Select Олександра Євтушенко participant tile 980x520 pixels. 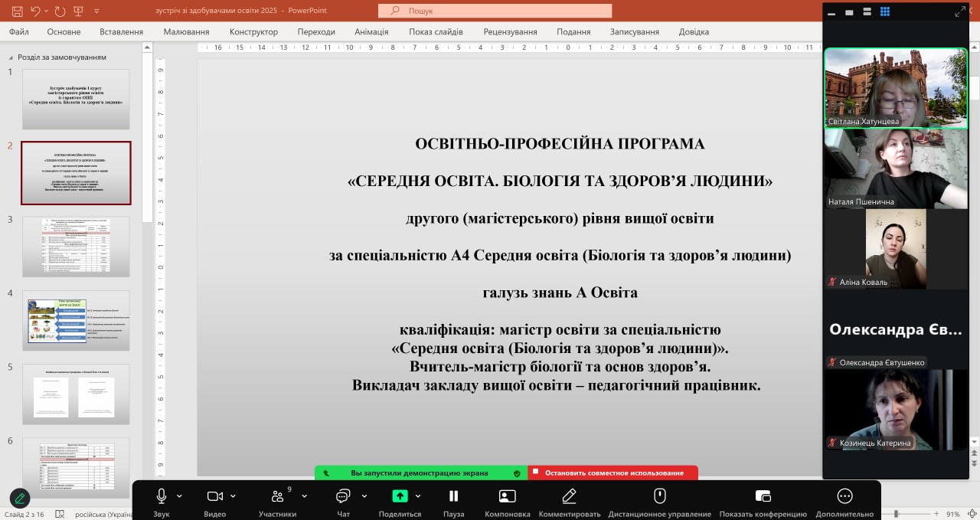[896, 329]
